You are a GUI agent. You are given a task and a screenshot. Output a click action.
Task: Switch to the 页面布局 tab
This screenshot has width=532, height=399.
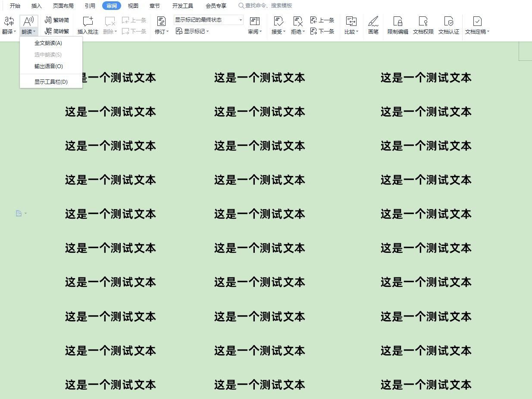(63, 6)
